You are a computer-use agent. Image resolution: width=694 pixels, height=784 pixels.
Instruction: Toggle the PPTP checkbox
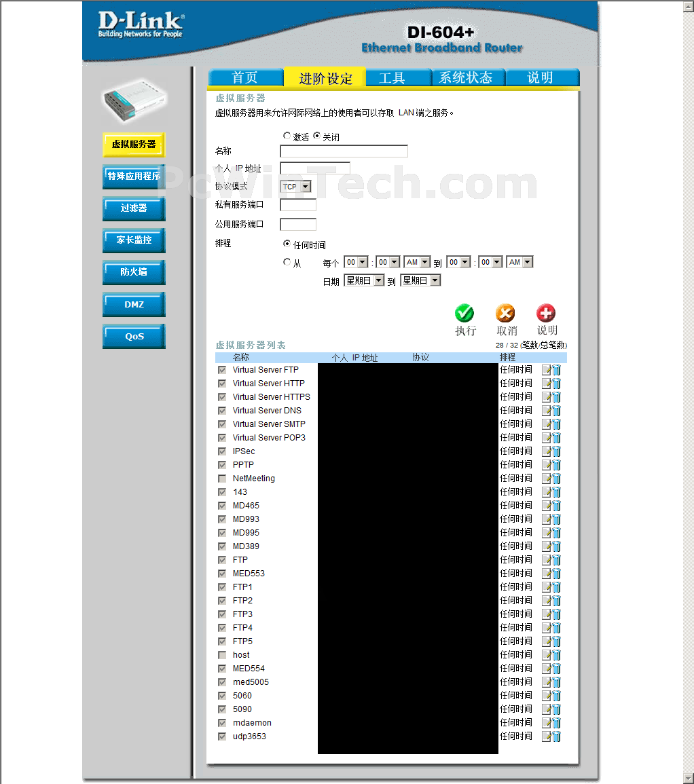(222, 465)
